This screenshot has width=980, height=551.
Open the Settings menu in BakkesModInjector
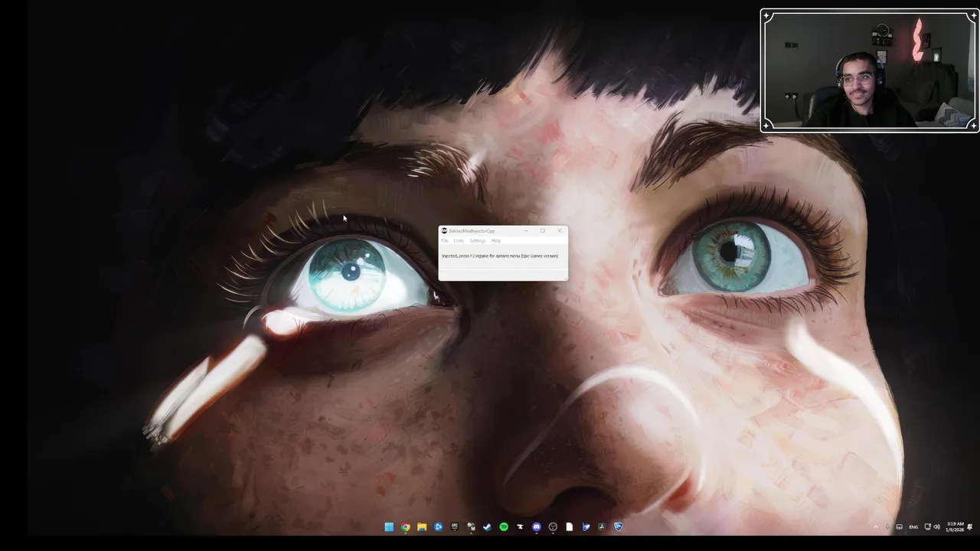[478, 240]
